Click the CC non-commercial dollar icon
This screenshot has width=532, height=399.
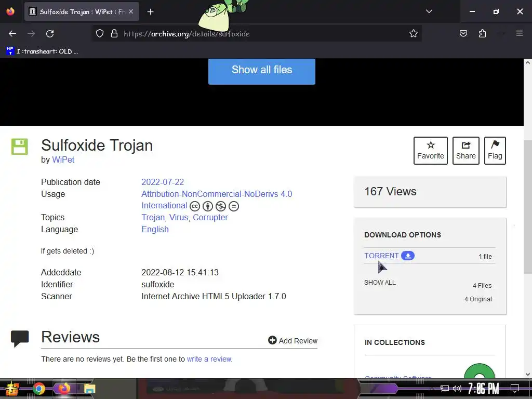point(220,206)
